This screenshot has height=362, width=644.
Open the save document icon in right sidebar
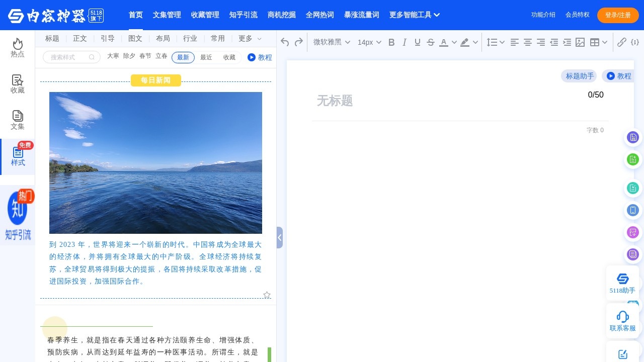pos(633,137)
